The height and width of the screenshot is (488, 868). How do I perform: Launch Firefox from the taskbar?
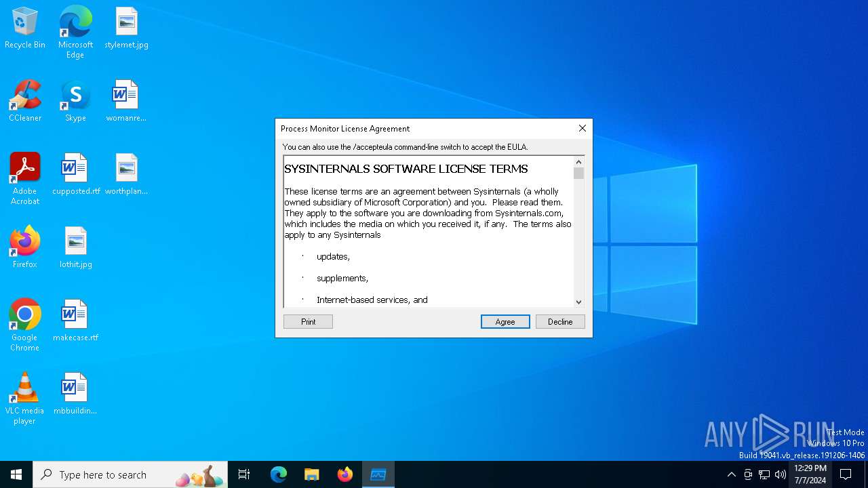pyautogui.click(x=345, y=474)
